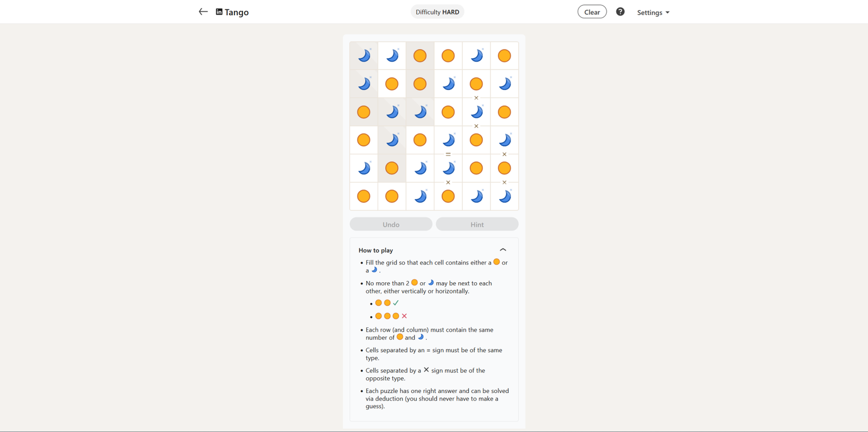Open the help question mark icon
Image resolution: width=868 pixels, height=432 pixels.
[620, 12]
